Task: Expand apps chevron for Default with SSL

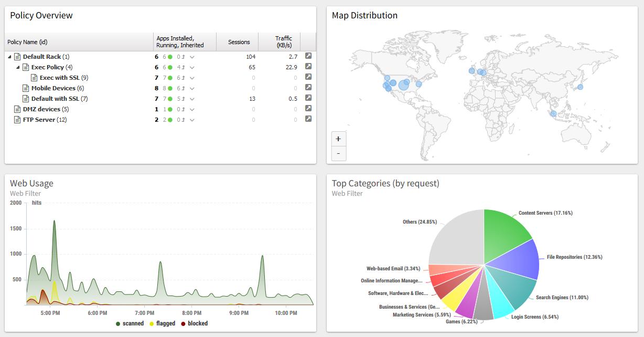Action: click(x=192, y=99)
